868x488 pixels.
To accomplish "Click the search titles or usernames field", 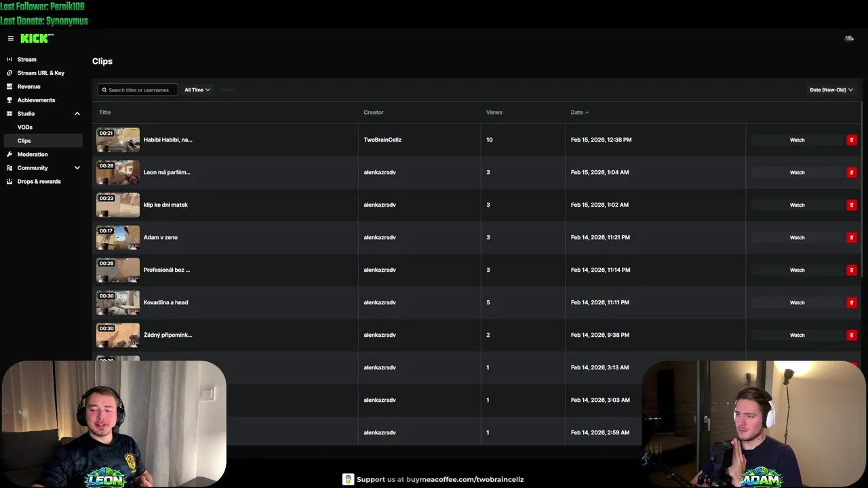I will [138, 89].
